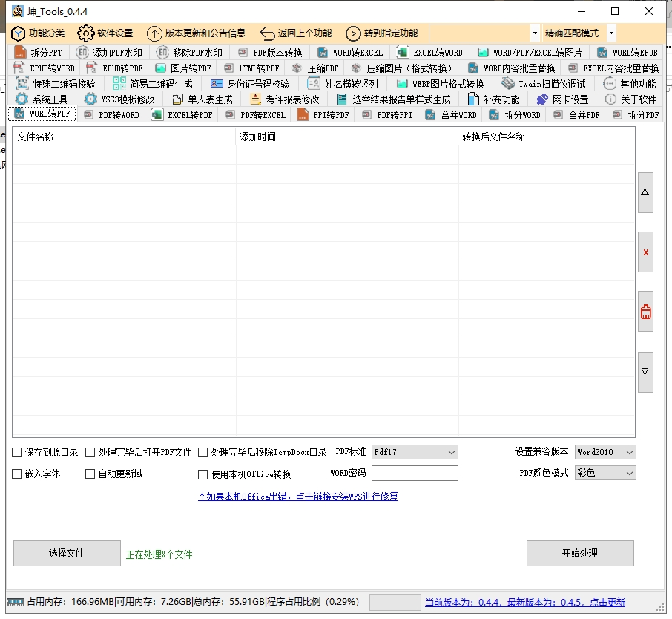Open the 网卡设置 tool

pyautogui.click(x=562, y=99)
